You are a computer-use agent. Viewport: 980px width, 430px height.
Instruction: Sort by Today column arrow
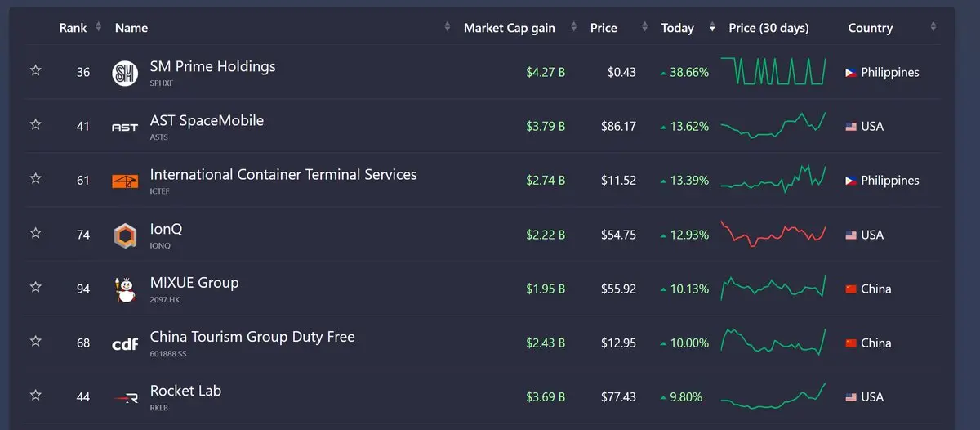pyautogui.click(x=711, y=28)
